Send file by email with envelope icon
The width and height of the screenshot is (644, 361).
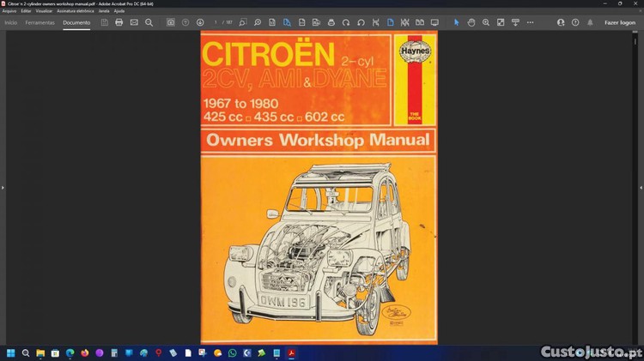[134, 22]
